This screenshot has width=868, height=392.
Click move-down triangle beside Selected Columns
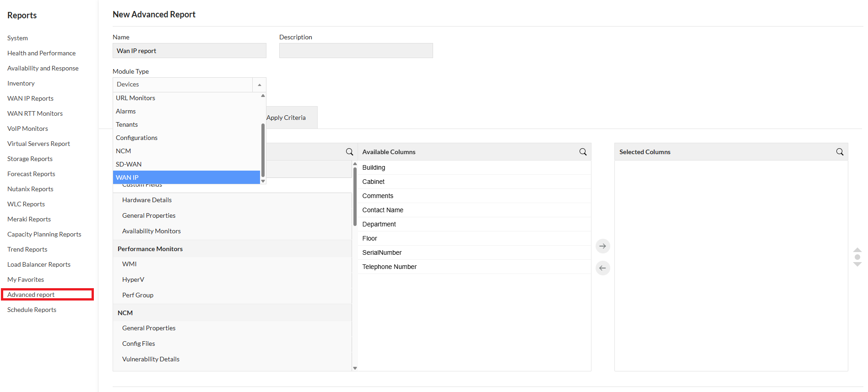857,264
